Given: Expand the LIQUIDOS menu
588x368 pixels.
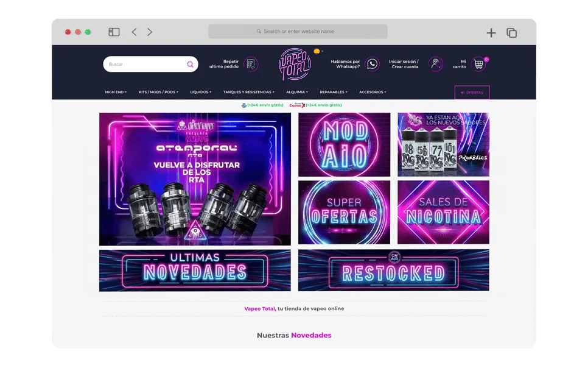Looking at the screenshot, I should (200, 92).
